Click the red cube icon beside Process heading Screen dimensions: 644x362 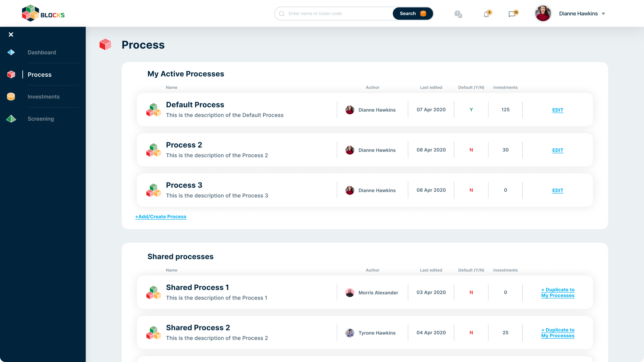pyautogui.click(x=105, y=44)
